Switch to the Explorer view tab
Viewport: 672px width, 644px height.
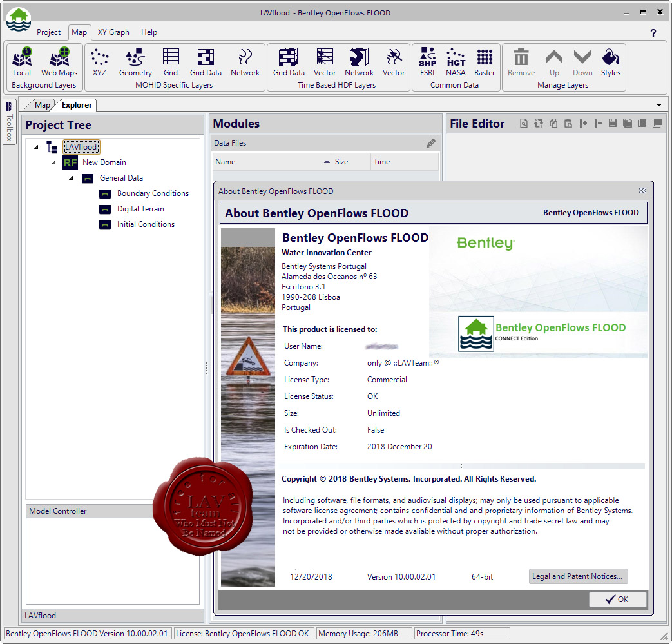[77, 105]
